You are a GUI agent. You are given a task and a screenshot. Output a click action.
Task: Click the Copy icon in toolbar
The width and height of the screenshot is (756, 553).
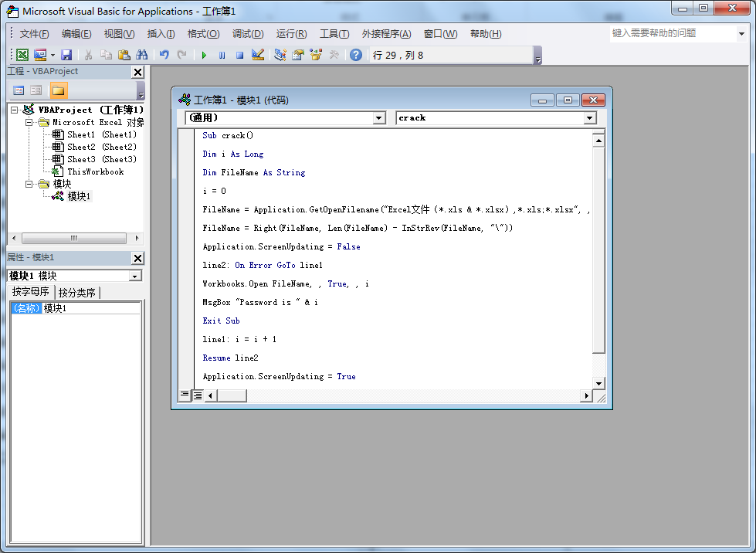click(x=106, y=55)
